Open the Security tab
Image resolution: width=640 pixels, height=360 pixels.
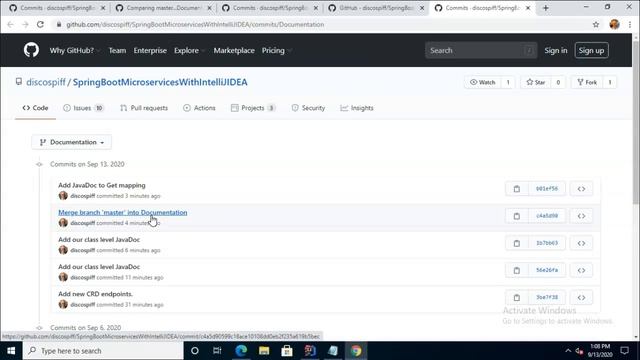pyautogui.click(x=308, y=108)
